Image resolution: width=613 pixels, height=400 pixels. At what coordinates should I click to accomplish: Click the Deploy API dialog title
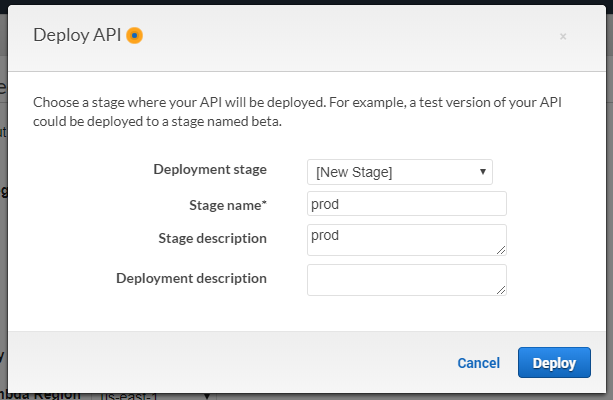click(77, 35)
